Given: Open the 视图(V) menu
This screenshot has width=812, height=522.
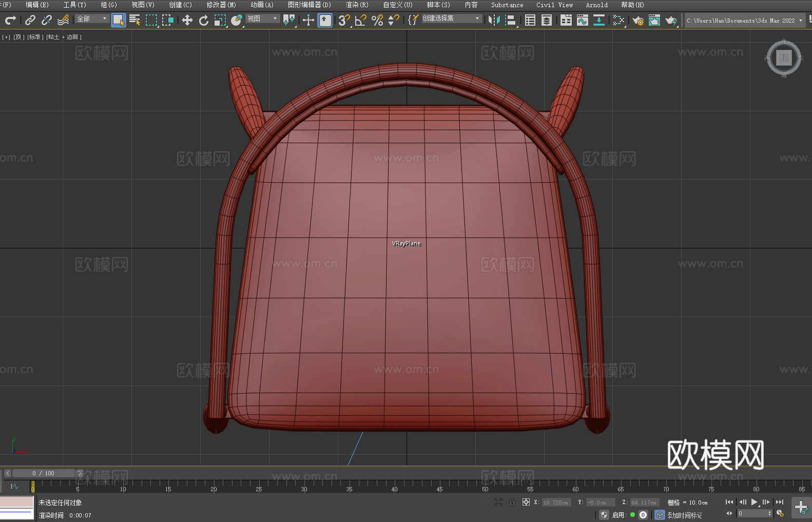Looking at the screenshot, I should point(143,5).
